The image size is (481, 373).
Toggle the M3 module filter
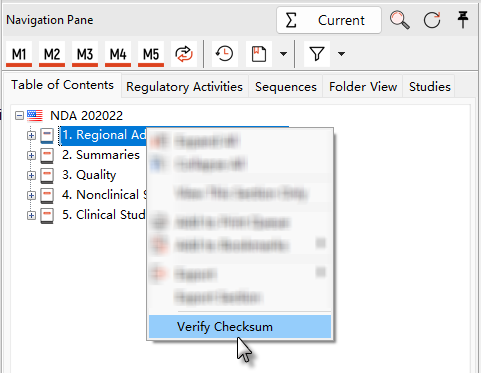pyautogui.click(x=85, y=54)
